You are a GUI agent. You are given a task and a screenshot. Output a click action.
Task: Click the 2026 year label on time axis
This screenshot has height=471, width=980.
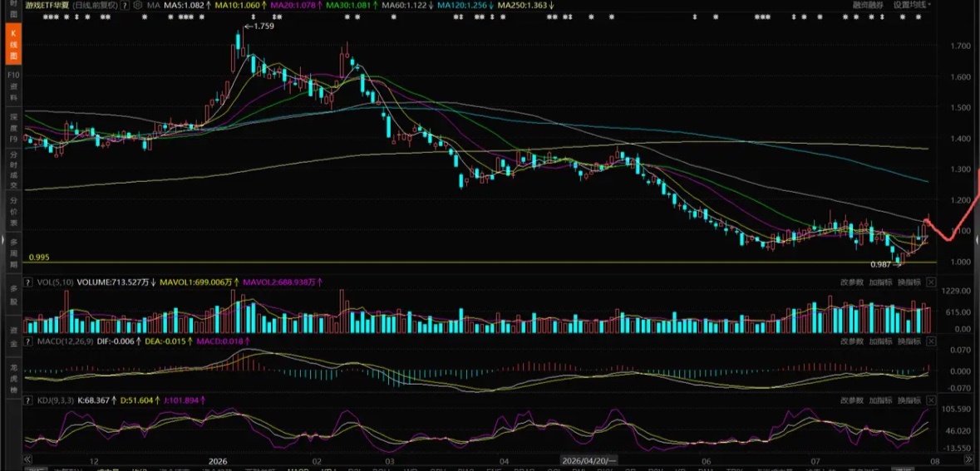218,459
